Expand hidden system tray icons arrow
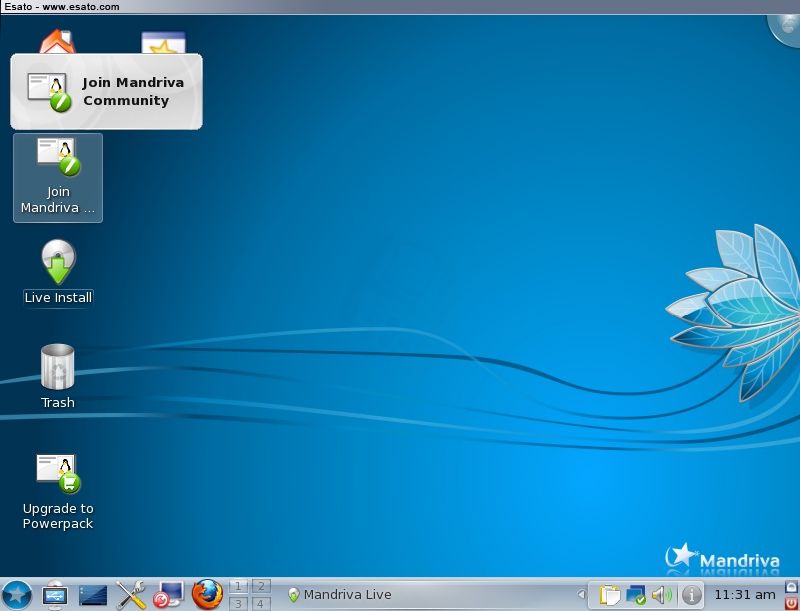This screenshot has width=800, height=611. pos(581,594)
